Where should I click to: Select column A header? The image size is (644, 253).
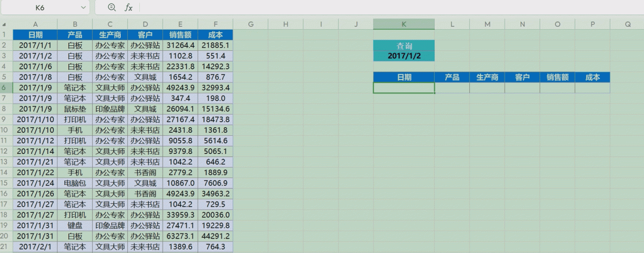click(x=35, y=24)
